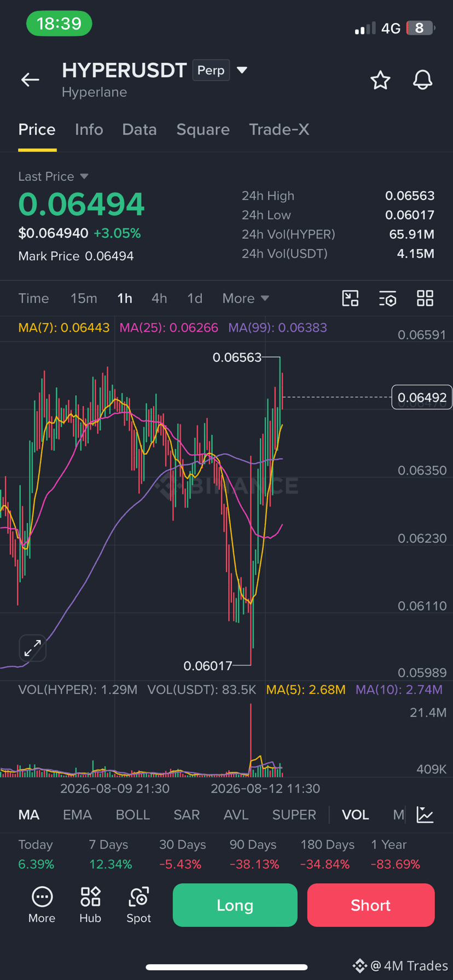Tap the 24h Low value 0.06017
The width and height of the screenshot is (453, 980).
tap(410, 215)
